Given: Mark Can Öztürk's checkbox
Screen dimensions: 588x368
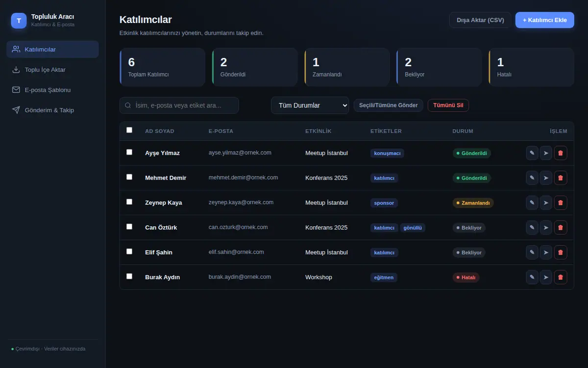Looking at the screenshot, I should (129, 227).
